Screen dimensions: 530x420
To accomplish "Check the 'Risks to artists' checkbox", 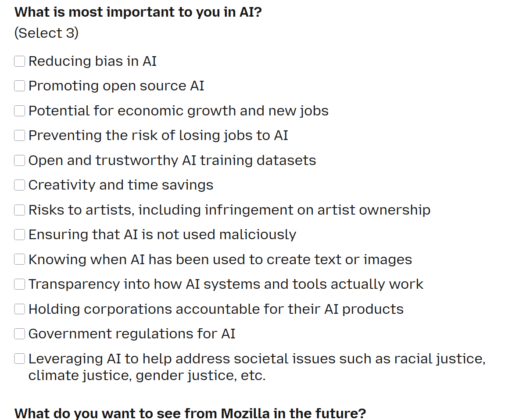I will coord(20,210).
